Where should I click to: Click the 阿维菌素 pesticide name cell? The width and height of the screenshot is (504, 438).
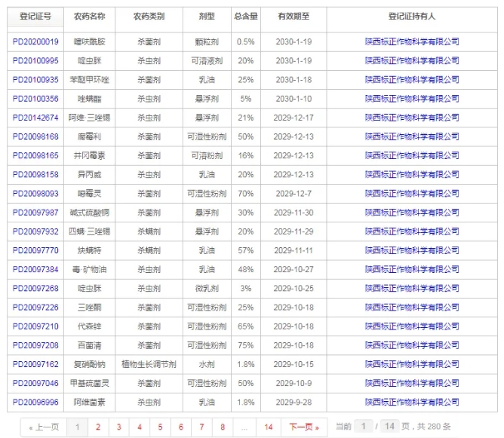point(89,402)
